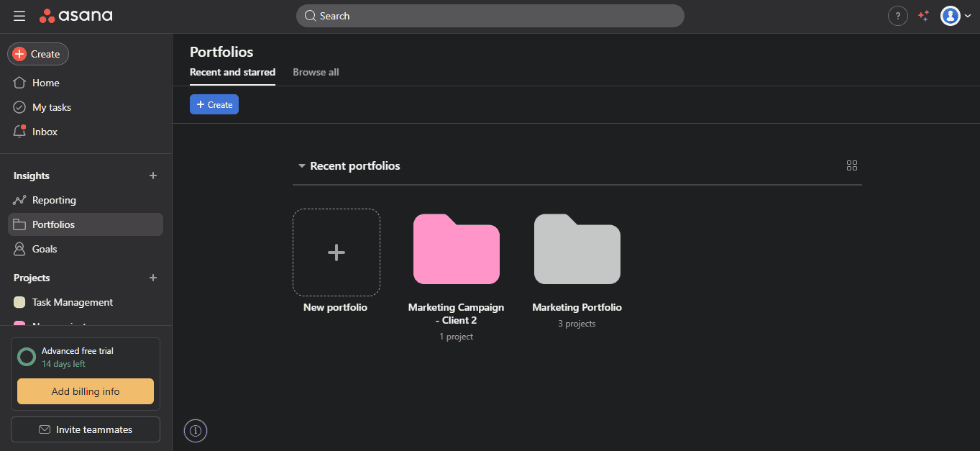Click the red Create button in sidebar
This screenshot has height=451, width=980.
point(38,54)
